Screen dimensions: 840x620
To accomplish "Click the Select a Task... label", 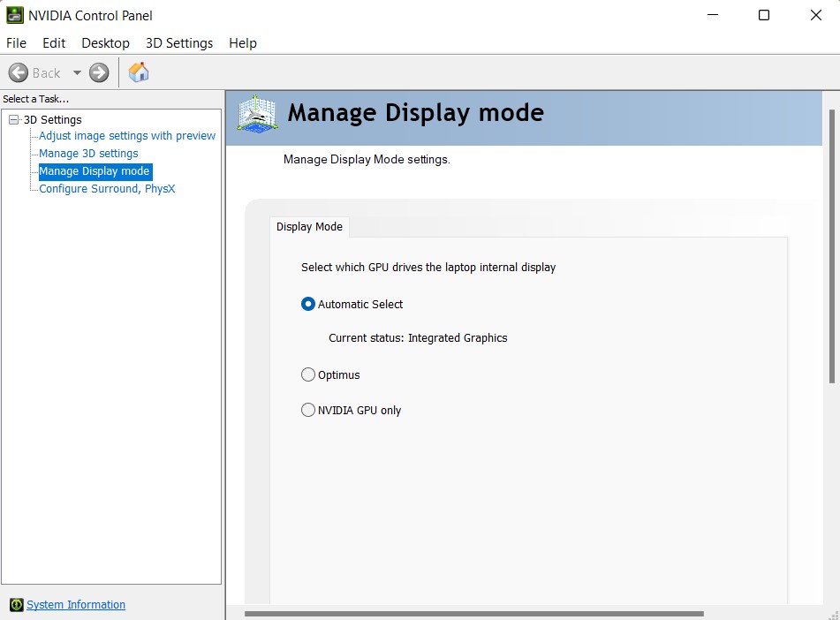I will click(x=36, y=99).
